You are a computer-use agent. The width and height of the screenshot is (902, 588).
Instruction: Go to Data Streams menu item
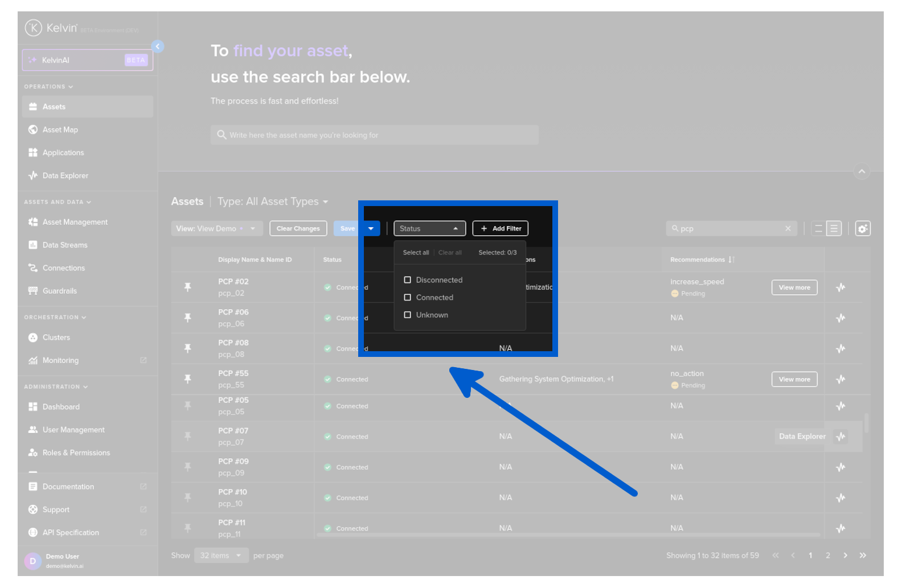click(x=65, y=245)
